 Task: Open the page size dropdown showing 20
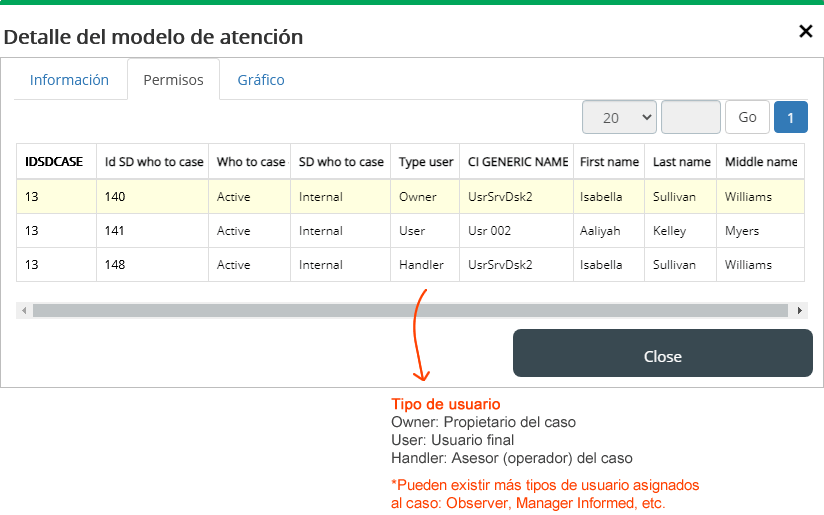click(619, 117)
